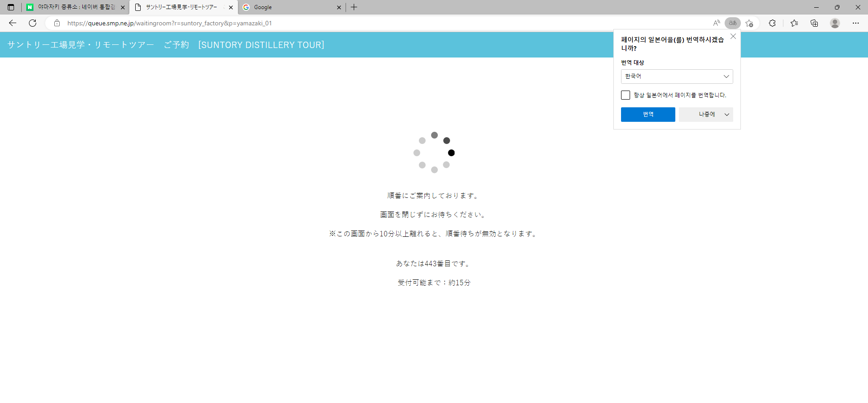This screenshot has width=868, height=403.
Task: Open Collections panel
Action: [814, 23]
